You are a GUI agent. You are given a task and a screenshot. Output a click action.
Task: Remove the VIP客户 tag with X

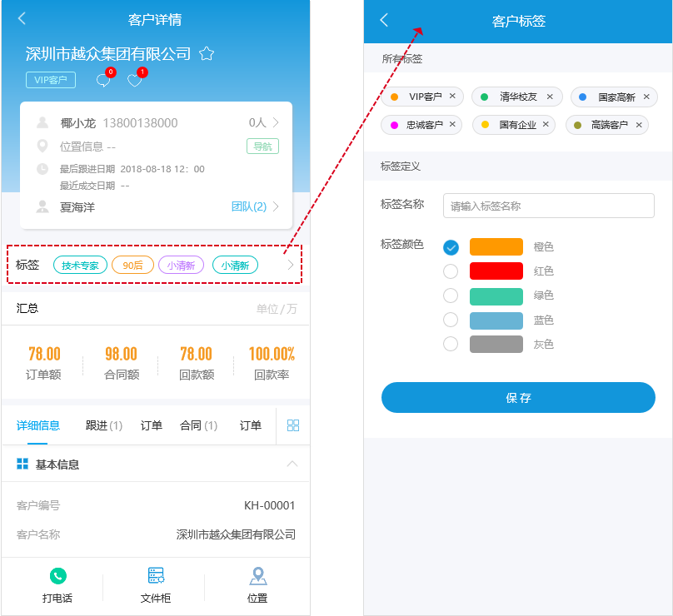point(452,97)
